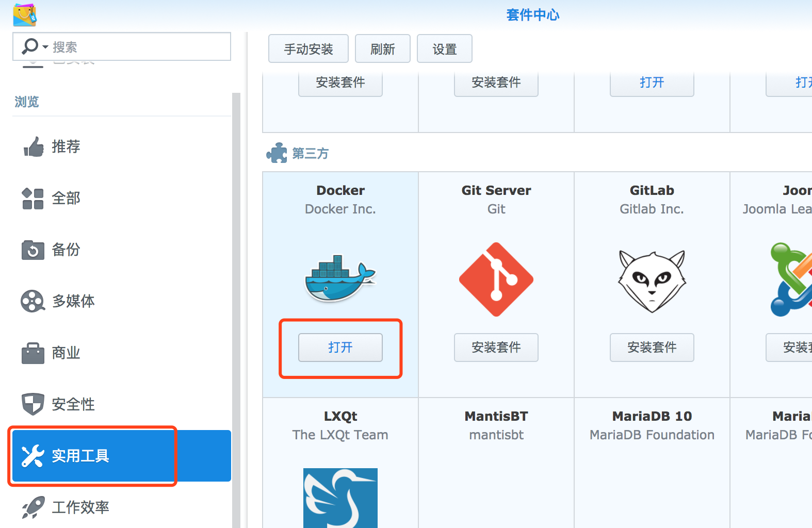Click the MariaDB 10 package title
Image resolution: width=812 pixels, height=528 pixels.
pos(652,416)
